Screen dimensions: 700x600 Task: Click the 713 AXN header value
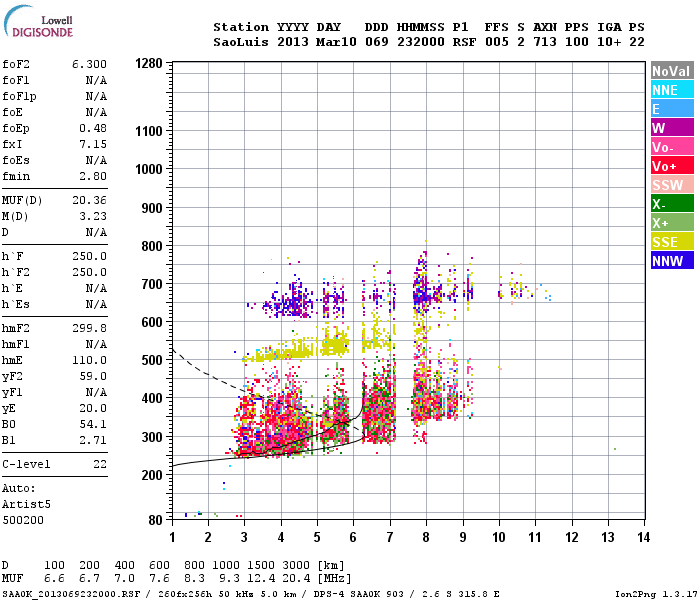pyautogui.click(x=545, y=42)
